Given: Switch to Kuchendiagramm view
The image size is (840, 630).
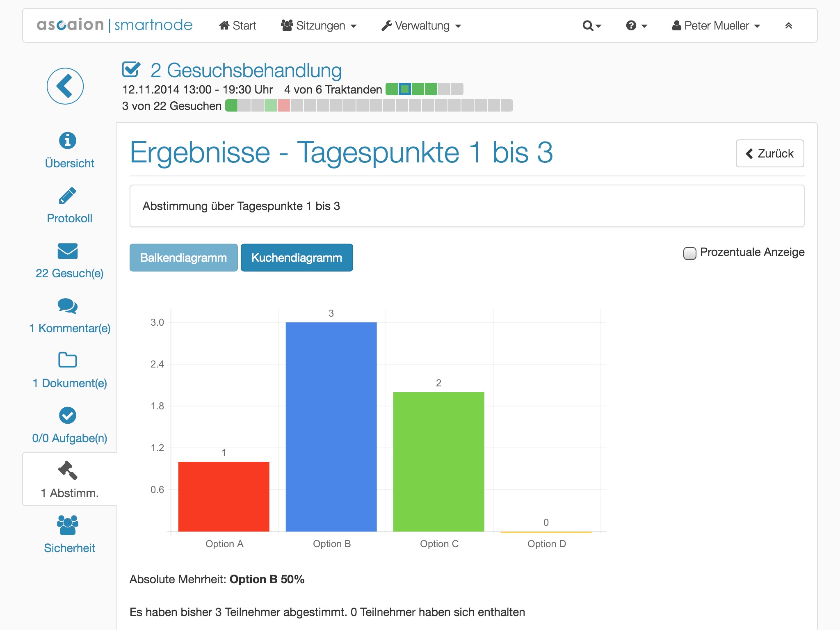Looking at the screenshot, I should [297, 258].
